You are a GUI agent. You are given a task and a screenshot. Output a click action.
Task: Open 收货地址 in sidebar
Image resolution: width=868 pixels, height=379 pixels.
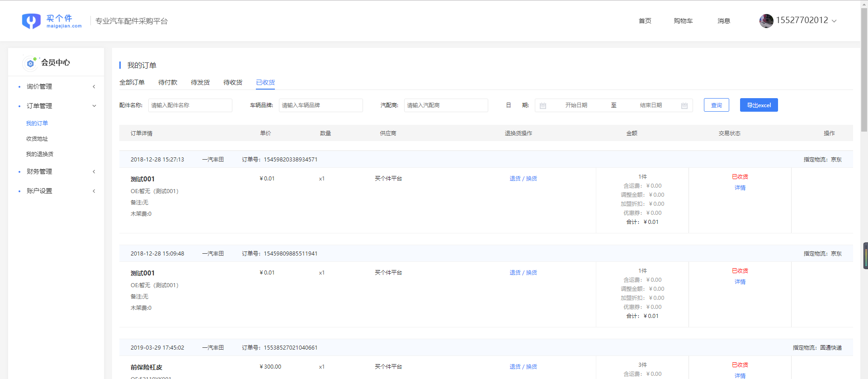click(x=37, y=139)
